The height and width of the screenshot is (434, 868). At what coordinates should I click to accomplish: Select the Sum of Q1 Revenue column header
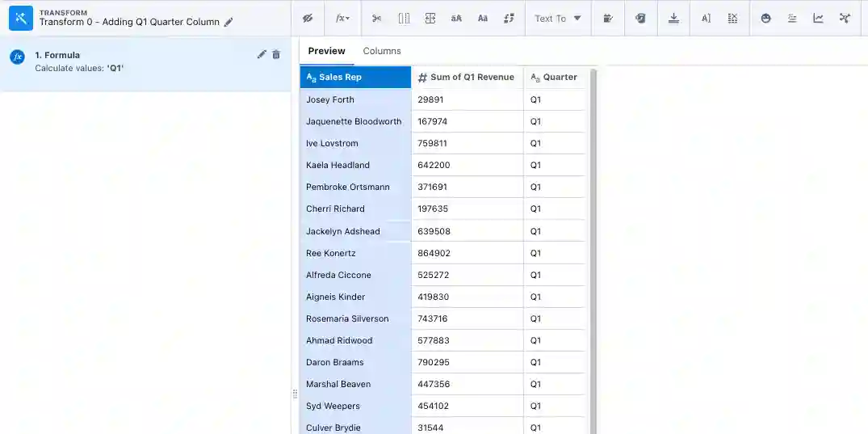[467, 77]
